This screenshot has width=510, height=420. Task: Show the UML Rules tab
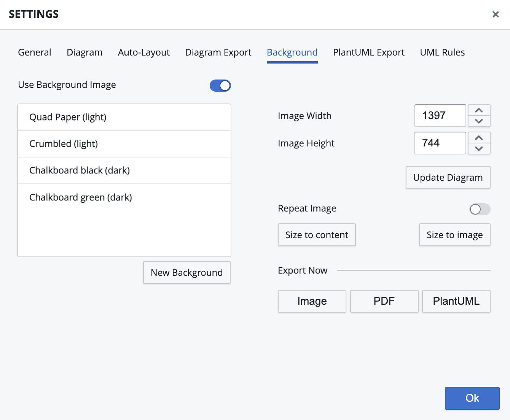click(x=442, y=52)
